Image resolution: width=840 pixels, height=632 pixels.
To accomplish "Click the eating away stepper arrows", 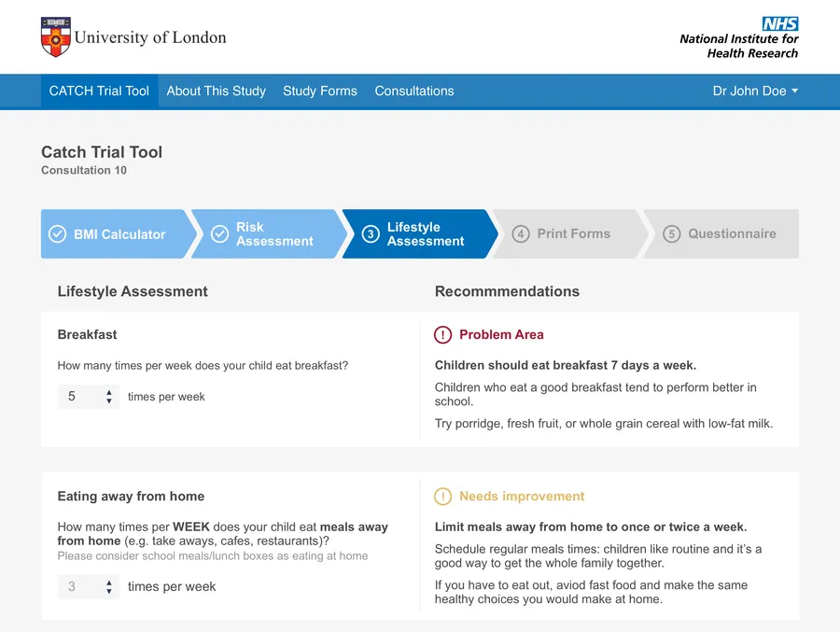I will click(x=109, y=587).
